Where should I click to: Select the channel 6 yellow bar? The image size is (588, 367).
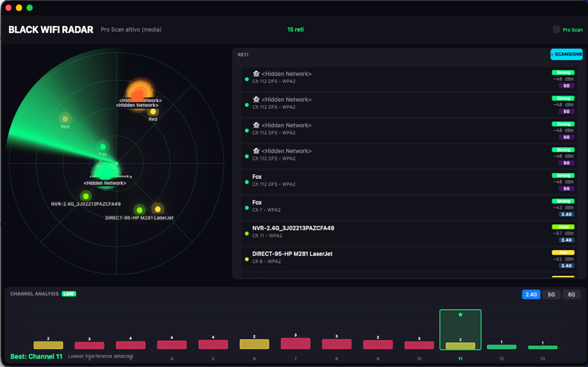coord(254,344)
